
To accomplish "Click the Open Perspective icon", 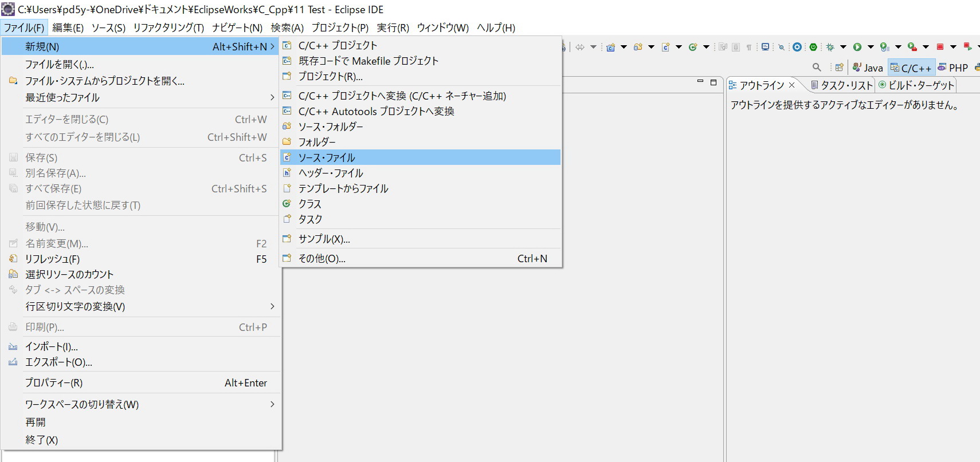I will pos(839,68).
